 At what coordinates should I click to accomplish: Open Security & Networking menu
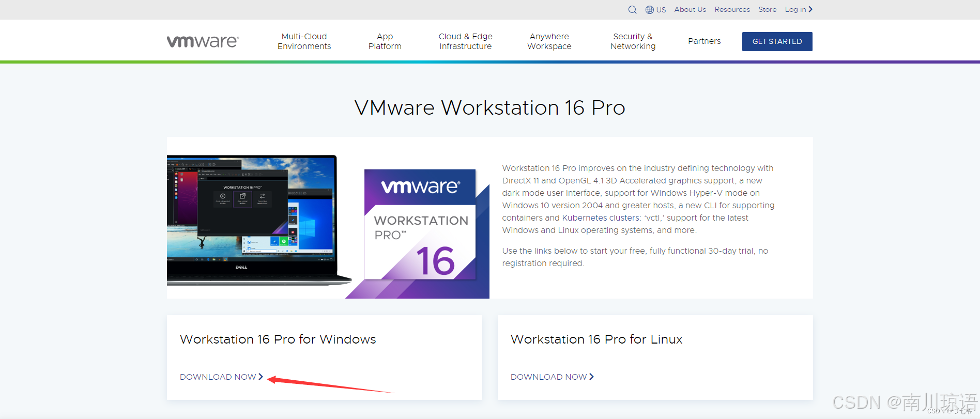[633, 41]
